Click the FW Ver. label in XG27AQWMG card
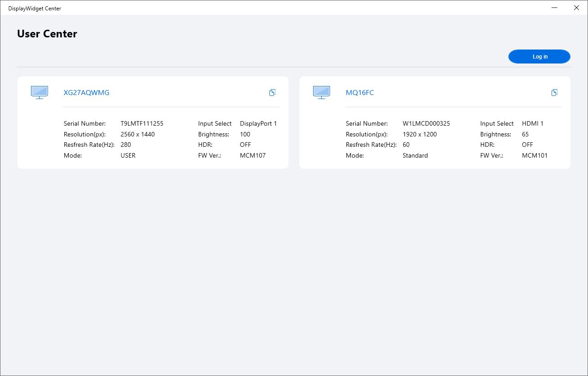Screen dimensions: 588x376 (210, 155)
